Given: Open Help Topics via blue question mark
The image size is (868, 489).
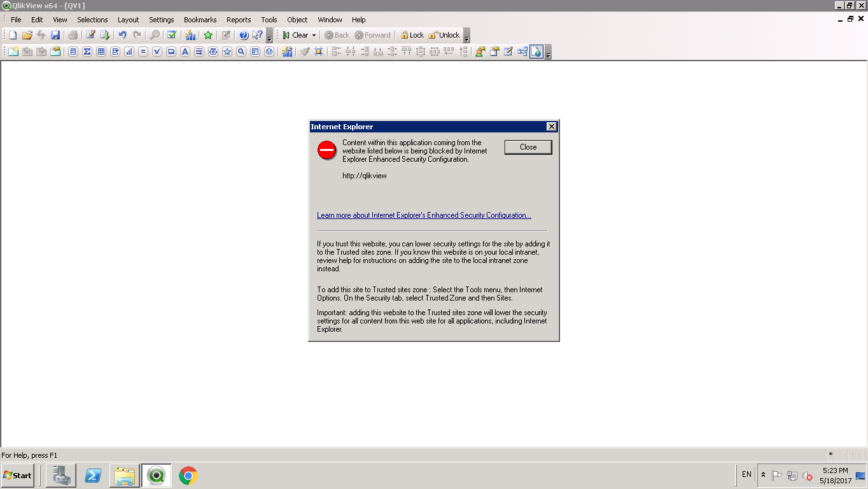Looking at the screenshot, I should coord(244,35).
